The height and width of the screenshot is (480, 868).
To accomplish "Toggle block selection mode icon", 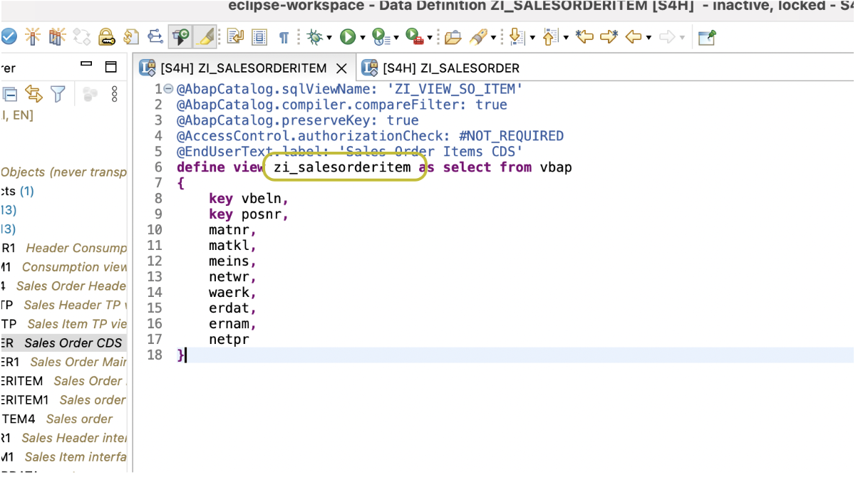I will (259, 36).
